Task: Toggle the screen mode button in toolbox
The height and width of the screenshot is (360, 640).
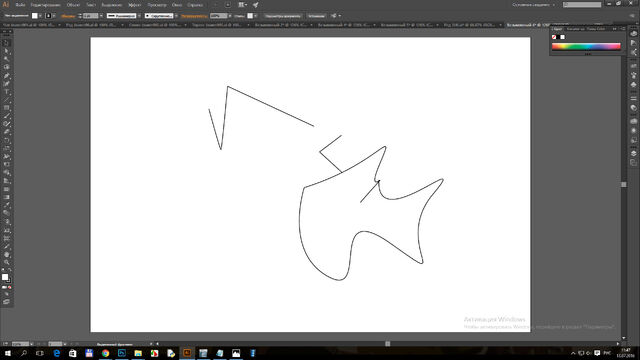Action: pos(7,302)
